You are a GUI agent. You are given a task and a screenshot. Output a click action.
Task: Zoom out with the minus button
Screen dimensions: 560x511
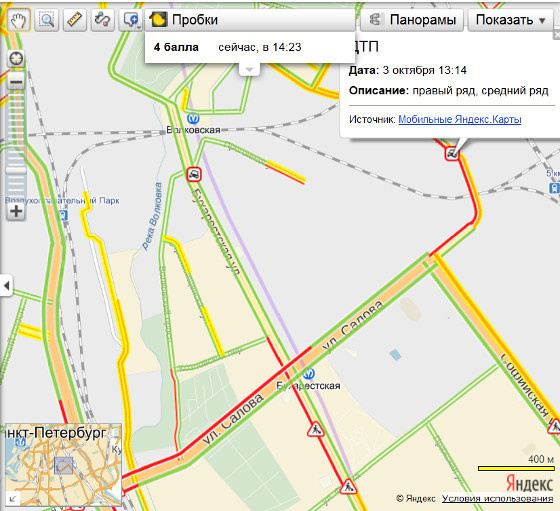tap(16, 83)
